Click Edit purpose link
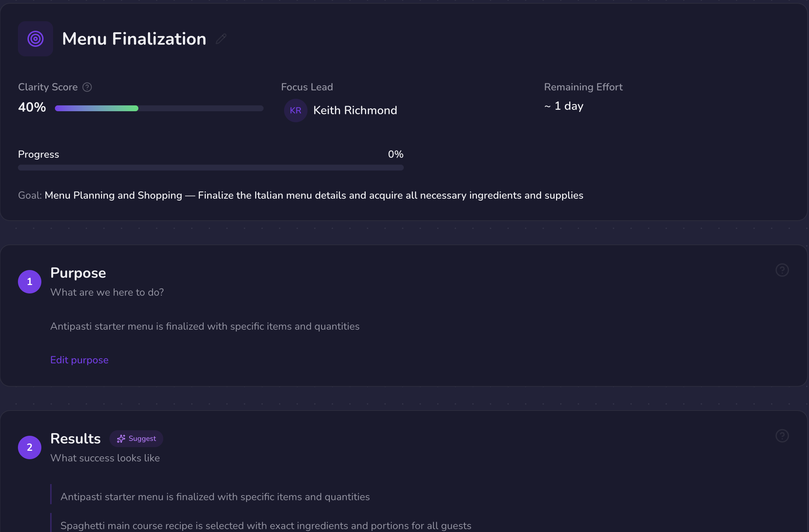Image resolution: width=809 pixels, height=532 pixels. click(x=79, y=360)
